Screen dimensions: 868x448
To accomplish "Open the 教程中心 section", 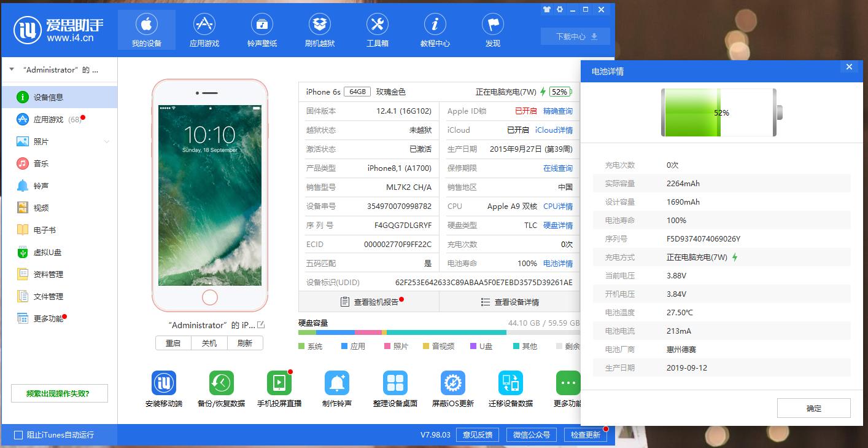I will [435, 29].
